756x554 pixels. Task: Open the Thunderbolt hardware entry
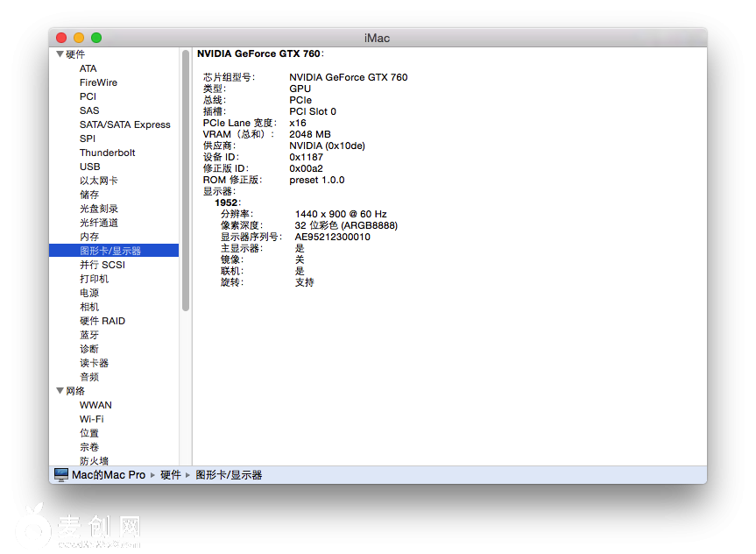108,153
